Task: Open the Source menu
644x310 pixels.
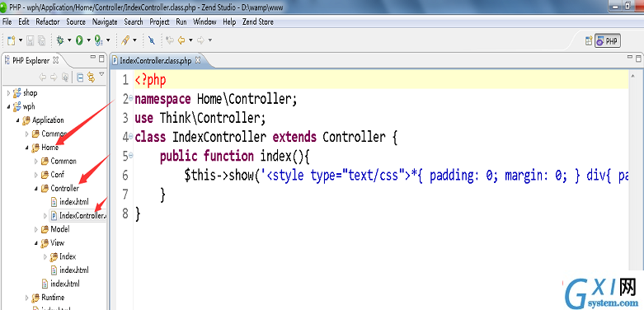Action: tap(76, 21)
